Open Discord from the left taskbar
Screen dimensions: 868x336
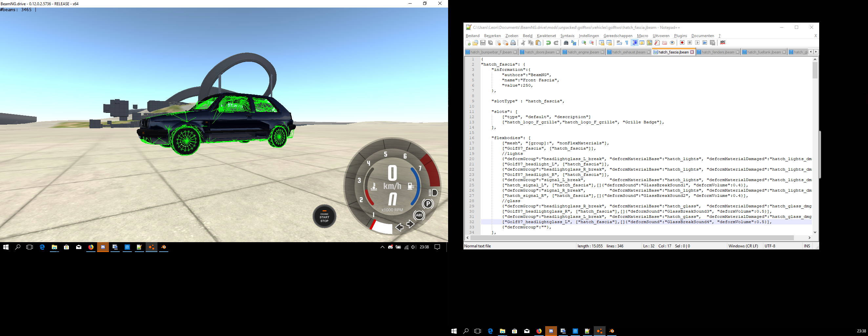pos(103,247)
